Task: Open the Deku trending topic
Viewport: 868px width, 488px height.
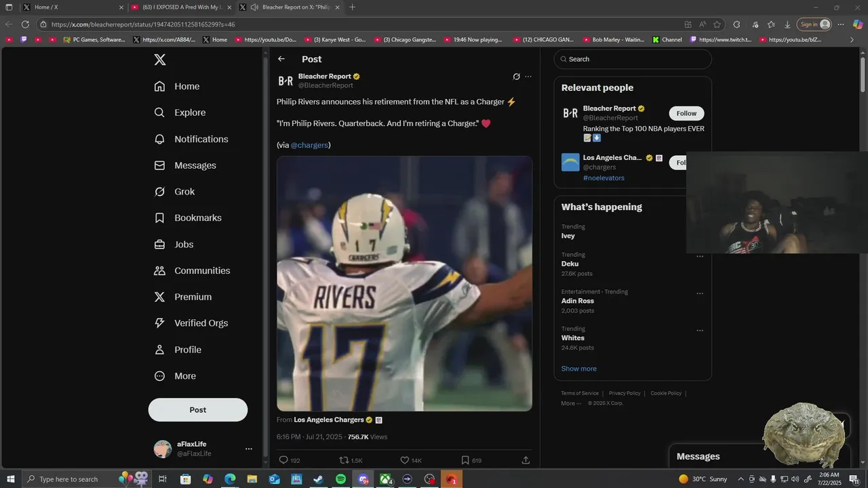Action: pyautogui.click(x=570, y=264)
